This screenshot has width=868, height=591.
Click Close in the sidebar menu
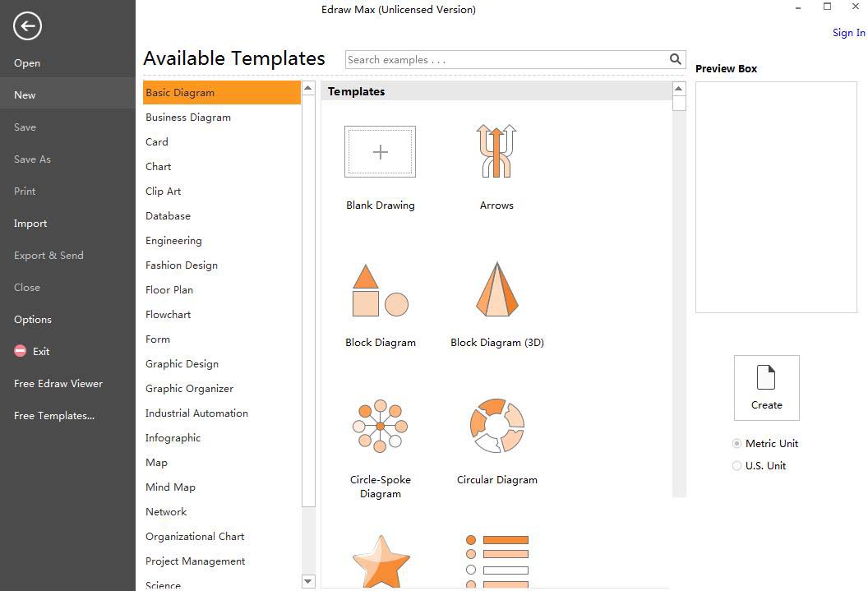click(x=27, y=288)
